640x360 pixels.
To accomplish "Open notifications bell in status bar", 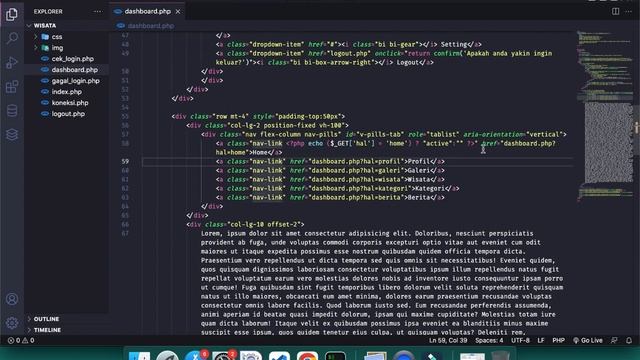I will [x=629, y=340].
